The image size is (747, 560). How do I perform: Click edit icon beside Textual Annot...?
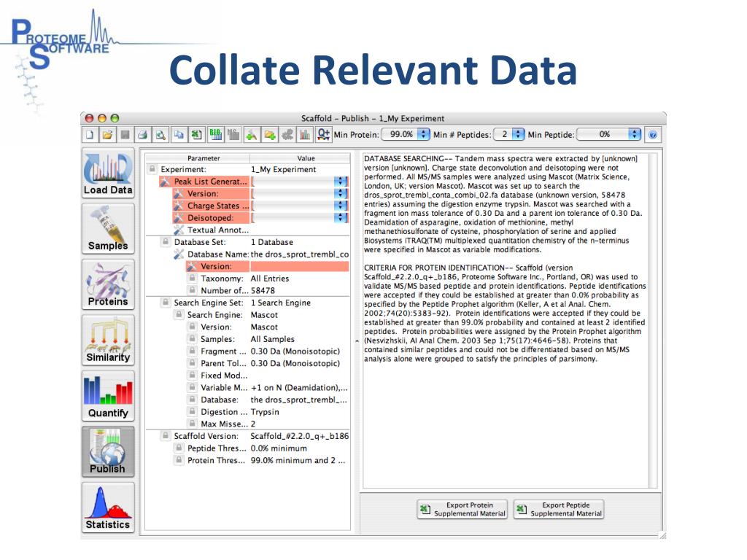179,230
